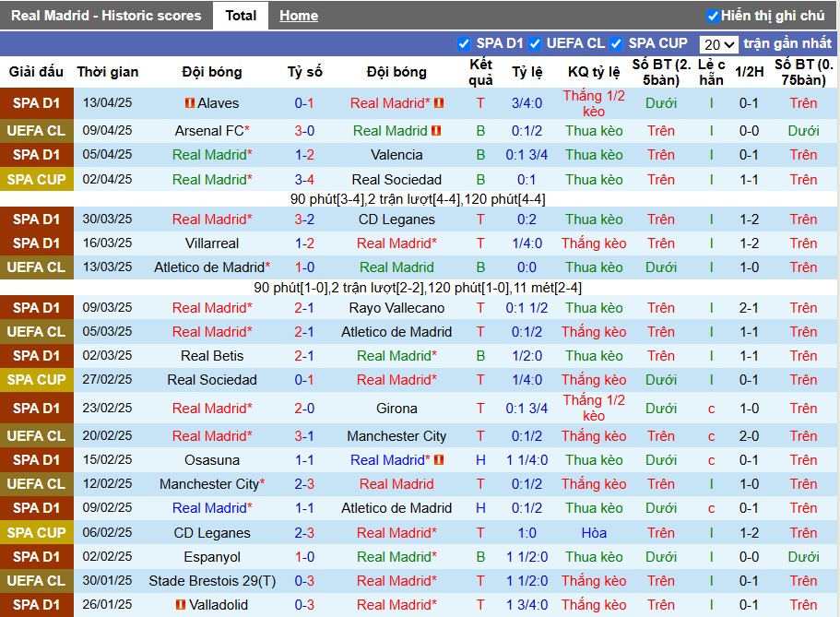Open Manchester City link on 20/02/25

coord(396,436)
